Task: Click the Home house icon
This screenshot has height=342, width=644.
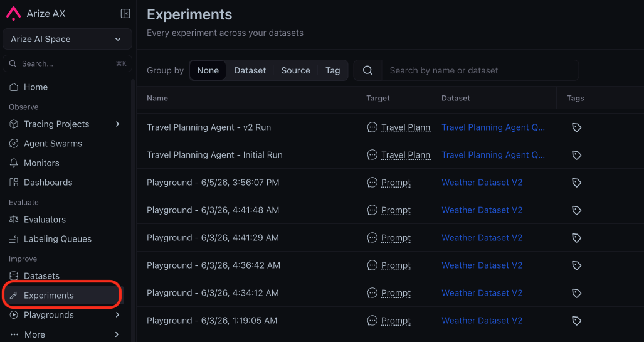Action: (14, 87)
